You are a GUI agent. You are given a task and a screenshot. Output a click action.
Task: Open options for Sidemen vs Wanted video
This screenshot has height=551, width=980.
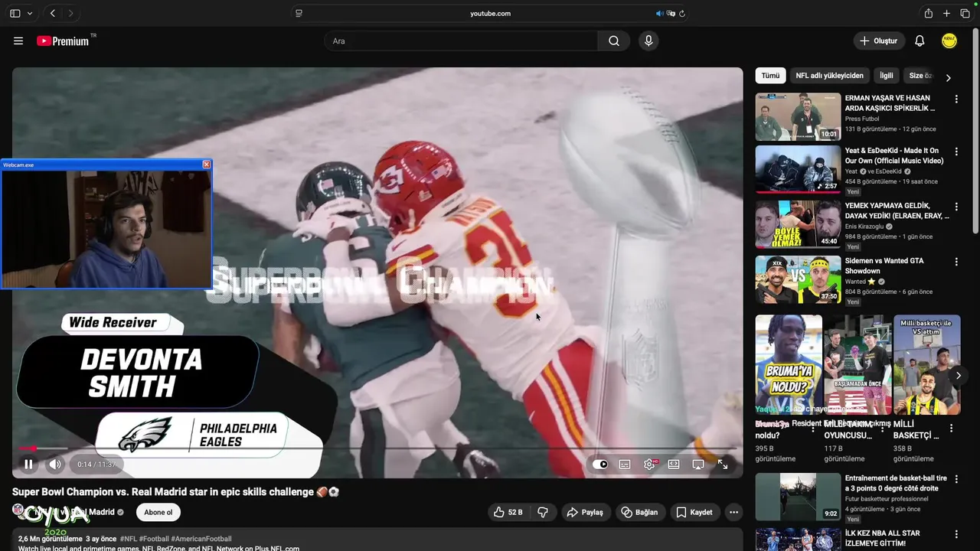click(x=956, y=262)
